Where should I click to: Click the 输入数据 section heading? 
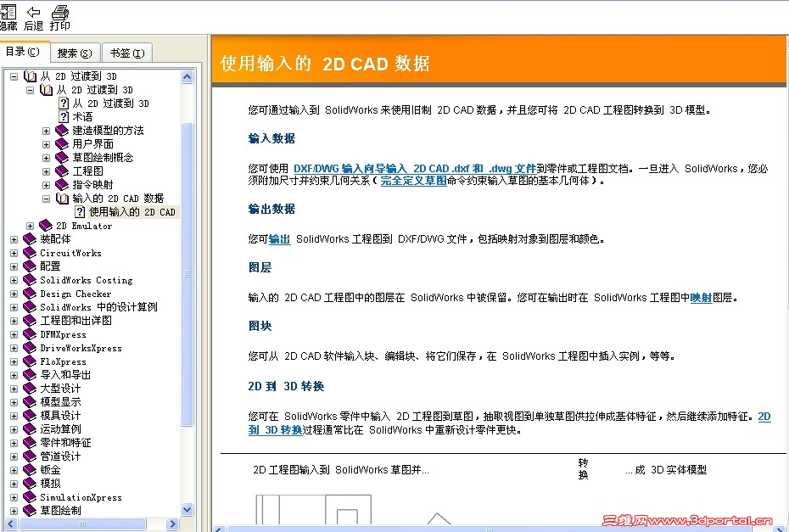[x=271, y=138]
